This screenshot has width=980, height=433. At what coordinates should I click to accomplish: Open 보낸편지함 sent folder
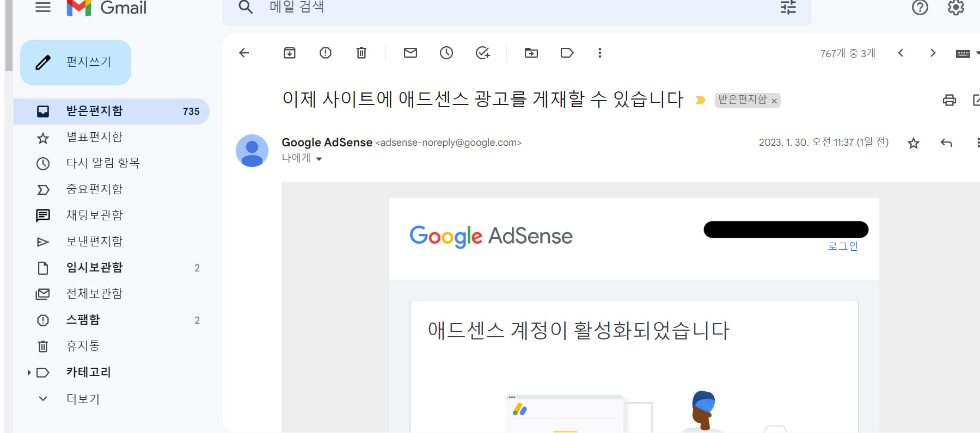point(112,242)
